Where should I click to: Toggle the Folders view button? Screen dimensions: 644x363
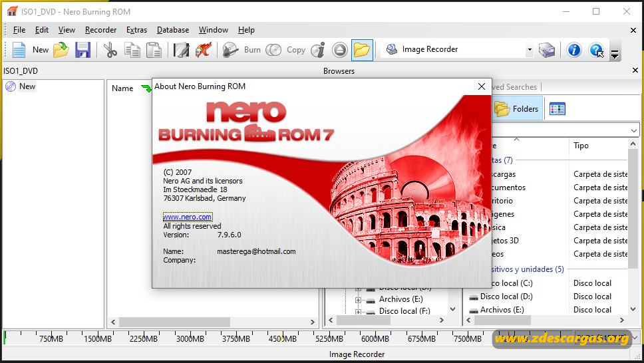tap(517, 109)
